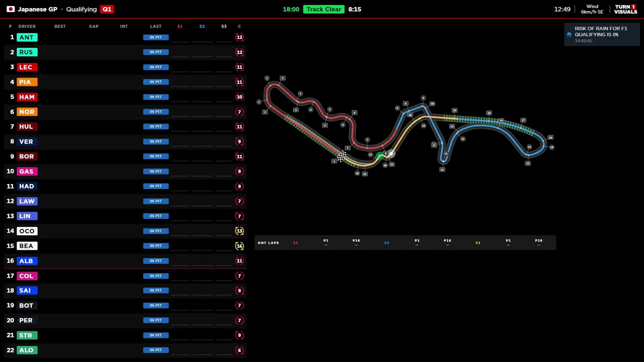Click the BEST column header
The image size is (644, 362).
pyautogui.click(x=60, y=26)
